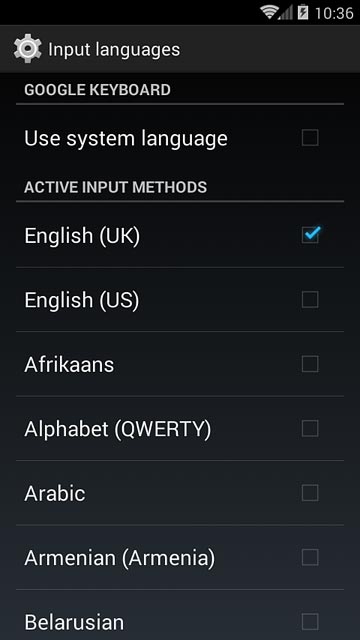Tick the Alphabet (QWERTY) checkbox
The width and height of the screenshot is (360, 640).
pos(310,429)
